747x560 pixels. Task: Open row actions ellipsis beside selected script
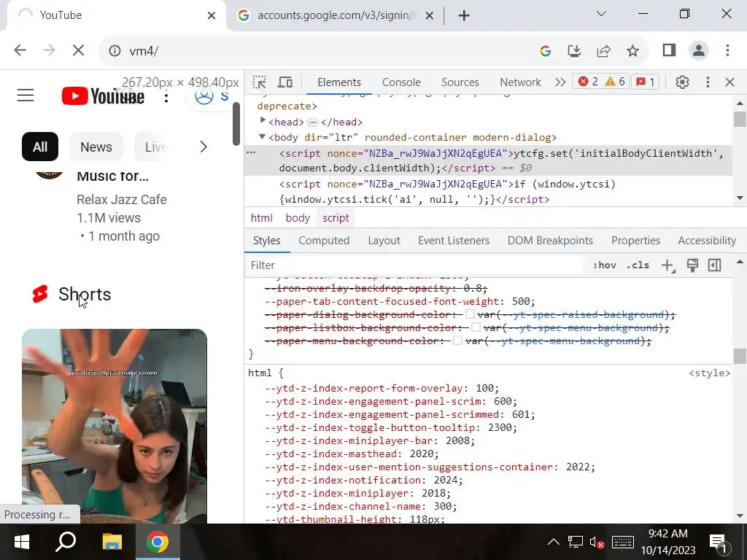click(x=251, y=152)
